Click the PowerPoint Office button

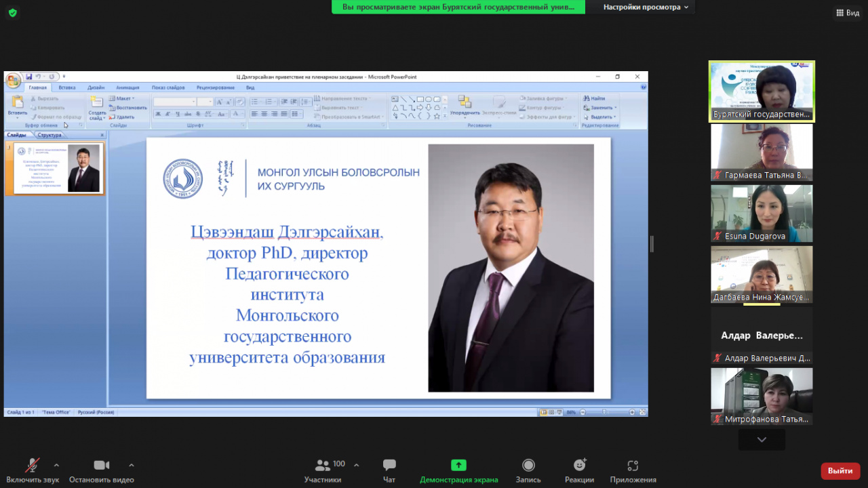pos(13,81)
